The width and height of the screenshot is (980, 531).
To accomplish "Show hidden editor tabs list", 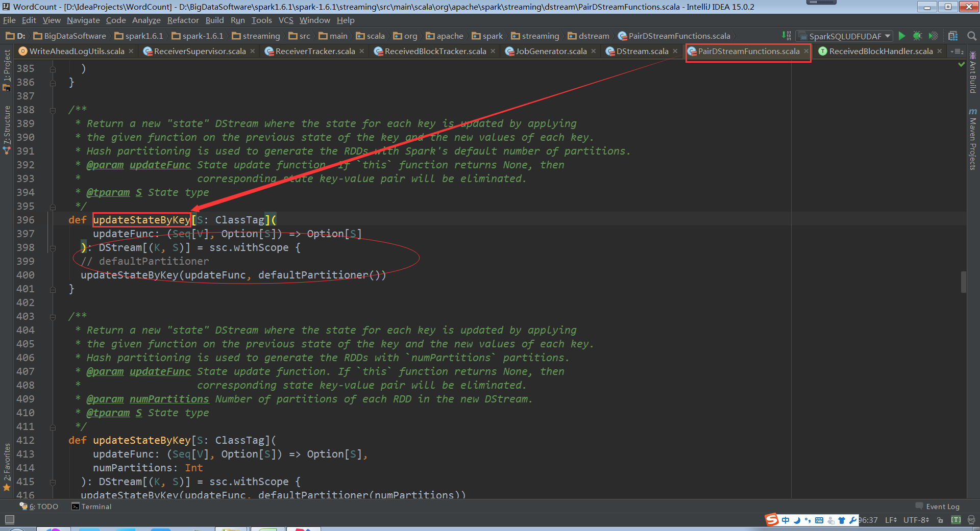I will coord(957,51).
